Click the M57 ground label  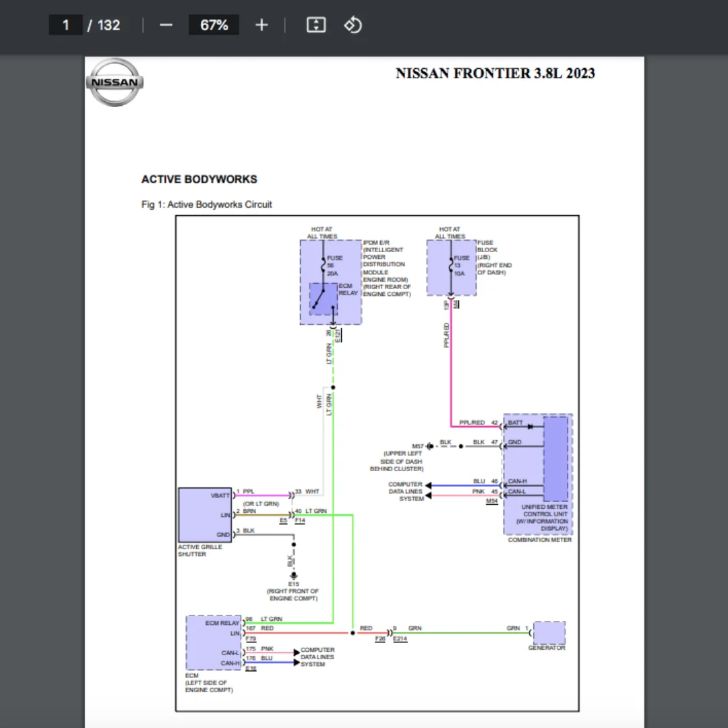pos(418,446)
